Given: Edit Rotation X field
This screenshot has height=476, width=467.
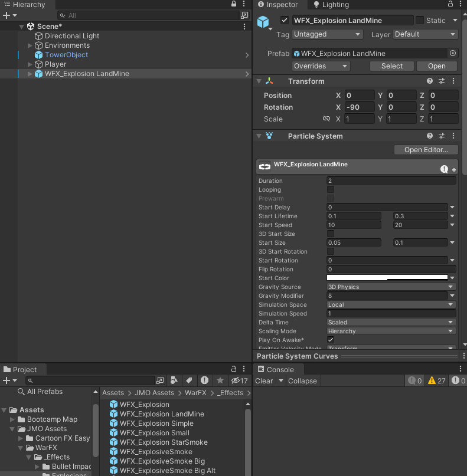Looking at the screenshot, I should (x=360, y=107).
